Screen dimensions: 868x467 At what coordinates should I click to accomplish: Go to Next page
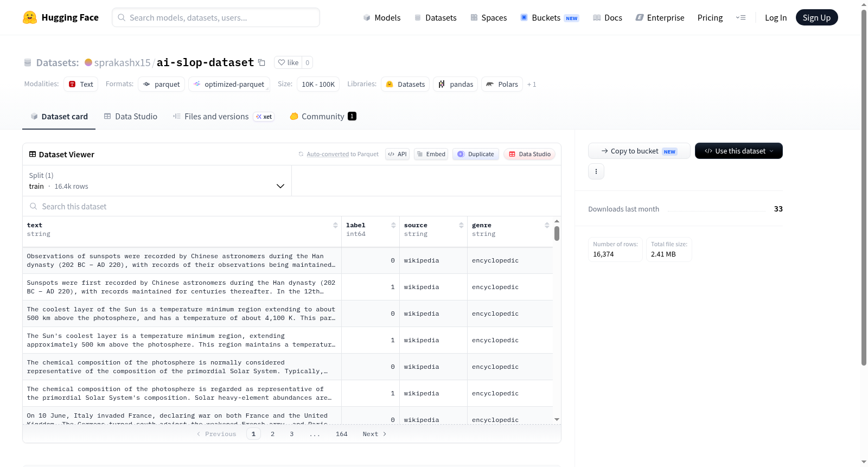tap(374, 434)
